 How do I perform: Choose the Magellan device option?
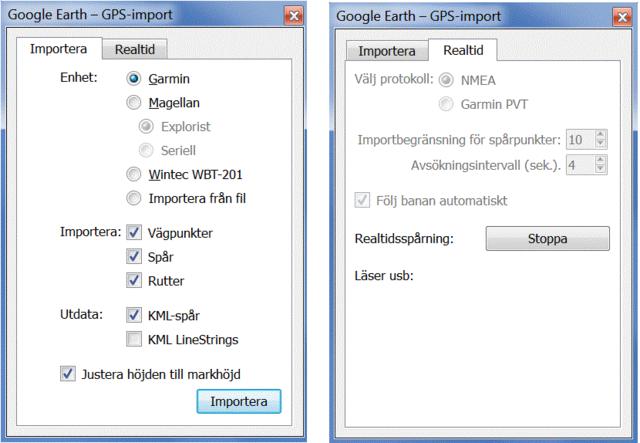click(x=134, y=102)
